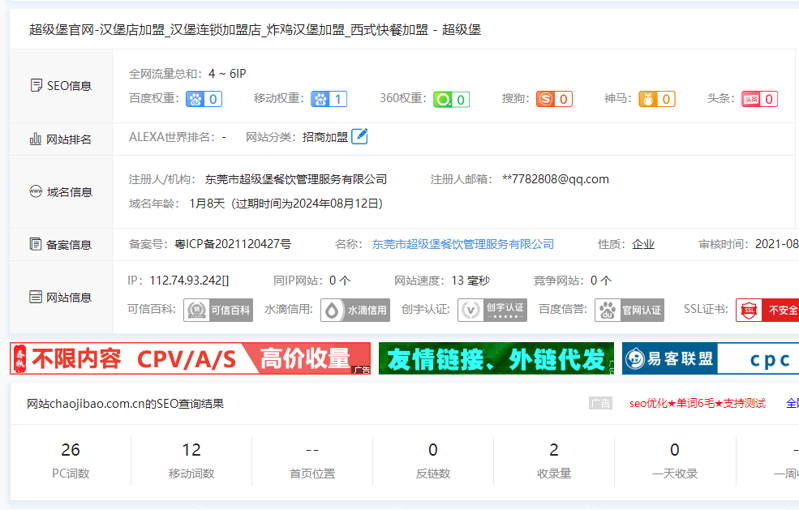
Task: Click the SEO信息 document icon
Action: [36, 86]
